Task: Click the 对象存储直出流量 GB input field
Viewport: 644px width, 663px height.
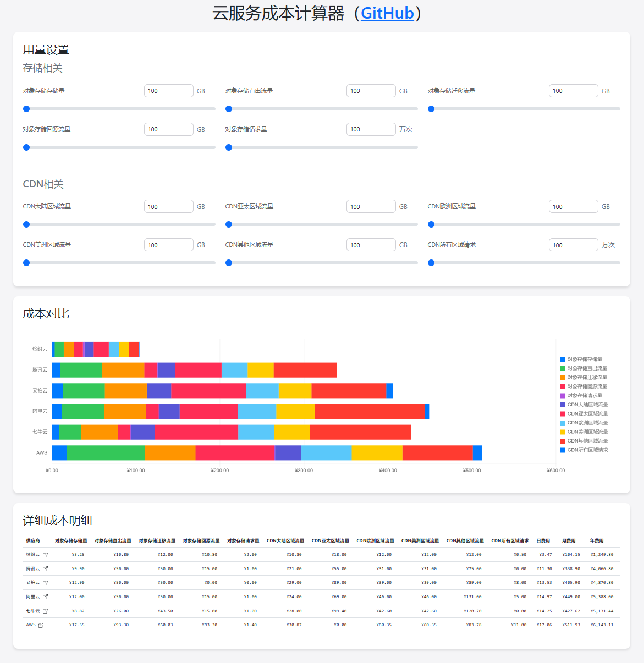Action: (371, 91)
